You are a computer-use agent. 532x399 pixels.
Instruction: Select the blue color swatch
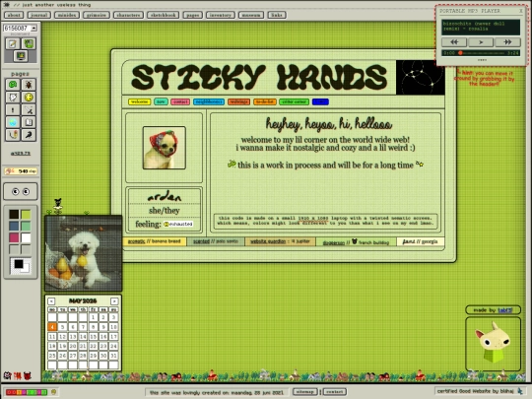click(14, 226)
